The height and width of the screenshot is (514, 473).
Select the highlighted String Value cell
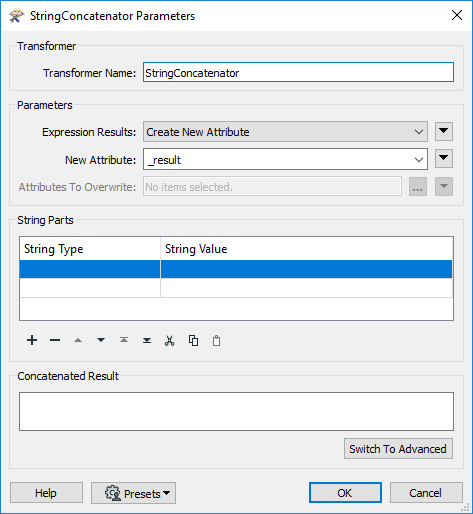(306, 269)
